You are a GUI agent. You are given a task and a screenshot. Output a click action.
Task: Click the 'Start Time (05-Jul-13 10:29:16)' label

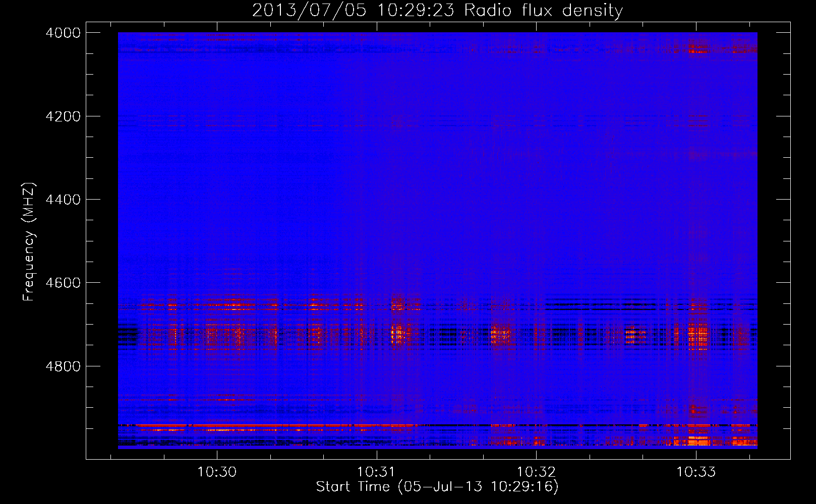coord(437,487)
